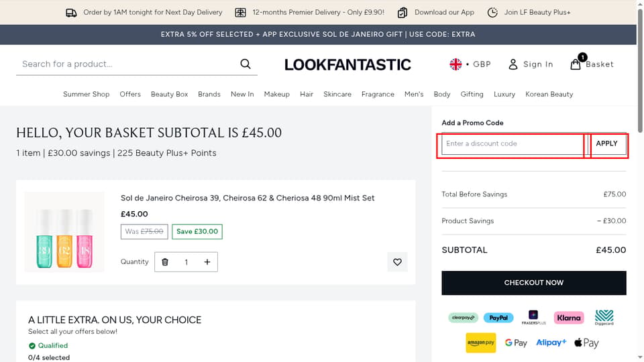
Task: Click Order by 1AM Next Day Delivery link
Action: click(x=153, y=12)
